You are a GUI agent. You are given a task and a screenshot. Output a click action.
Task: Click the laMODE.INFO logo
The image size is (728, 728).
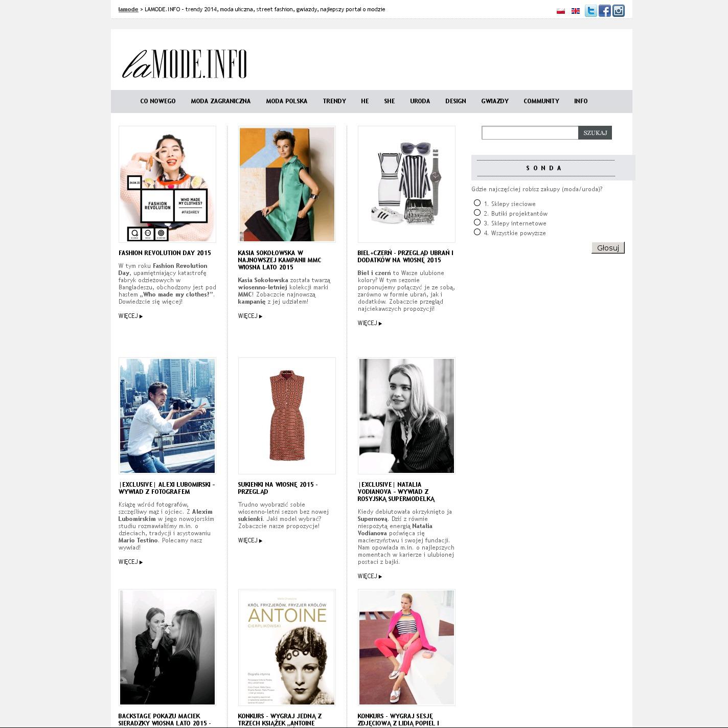click(185, 64)
